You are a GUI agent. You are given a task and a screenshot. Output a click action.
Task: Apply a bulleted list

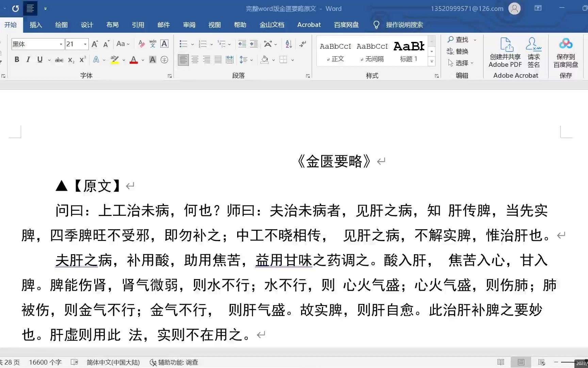[183, 44]
